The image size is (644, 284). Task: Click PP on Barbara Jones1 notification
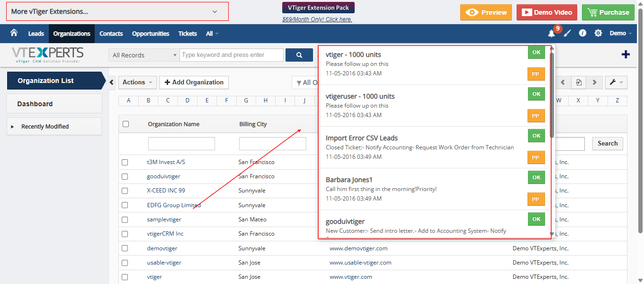(536, 199)
